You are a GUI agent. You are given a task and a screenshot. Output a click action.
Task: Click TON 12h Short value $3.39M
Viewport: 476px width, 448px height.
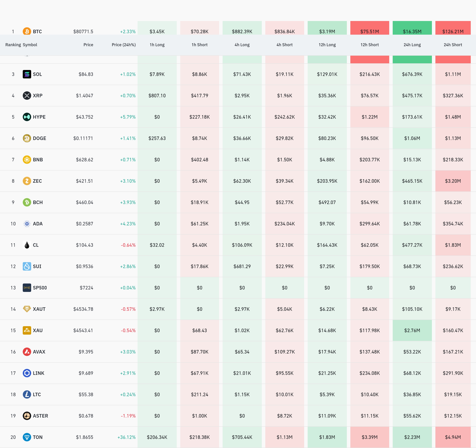[370, 437]
